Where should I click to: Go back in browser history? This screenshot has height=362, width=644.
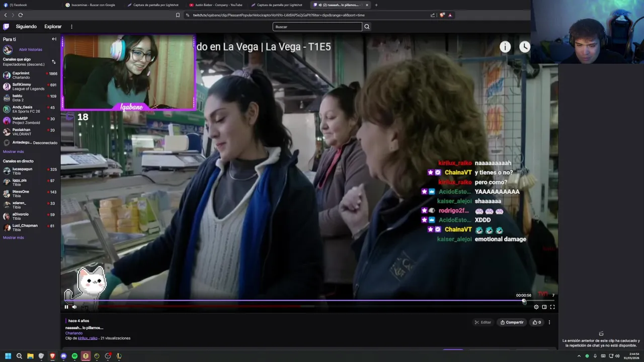click(x=5, y=15)
